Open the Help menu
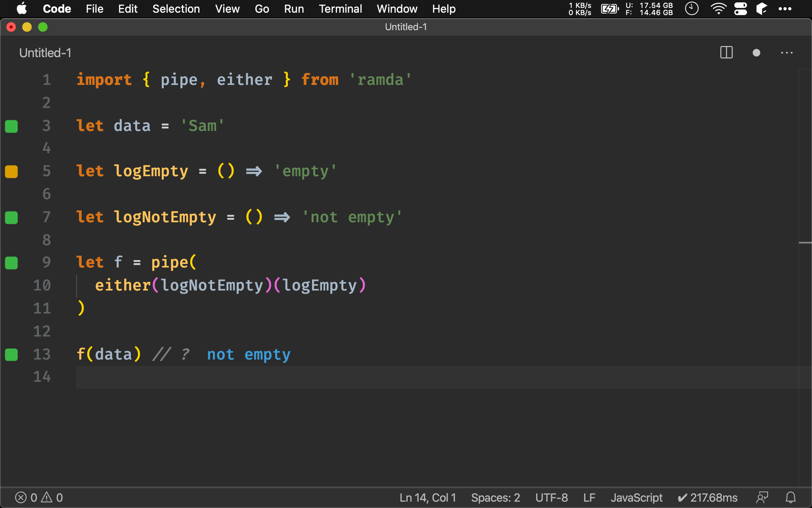Image resolution: width=812 pixels, height=508 pixels. click(444, 9)
